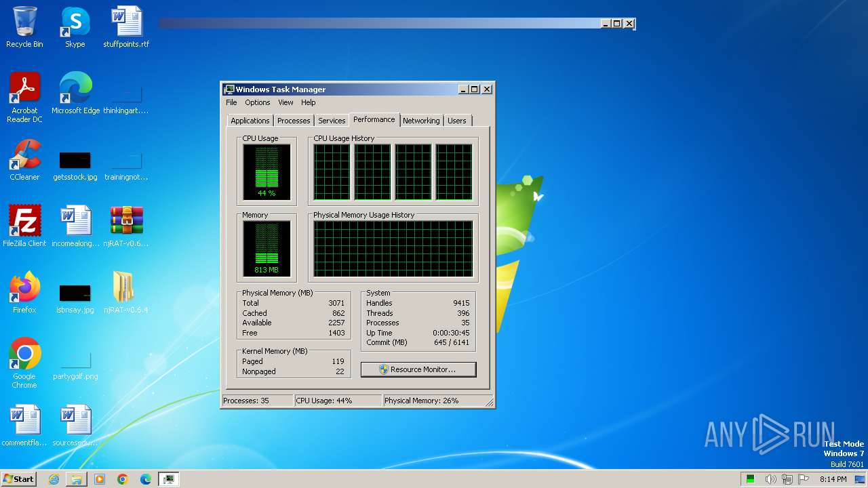Click the CPU Usage 44% gauge

tap(267, 172)
